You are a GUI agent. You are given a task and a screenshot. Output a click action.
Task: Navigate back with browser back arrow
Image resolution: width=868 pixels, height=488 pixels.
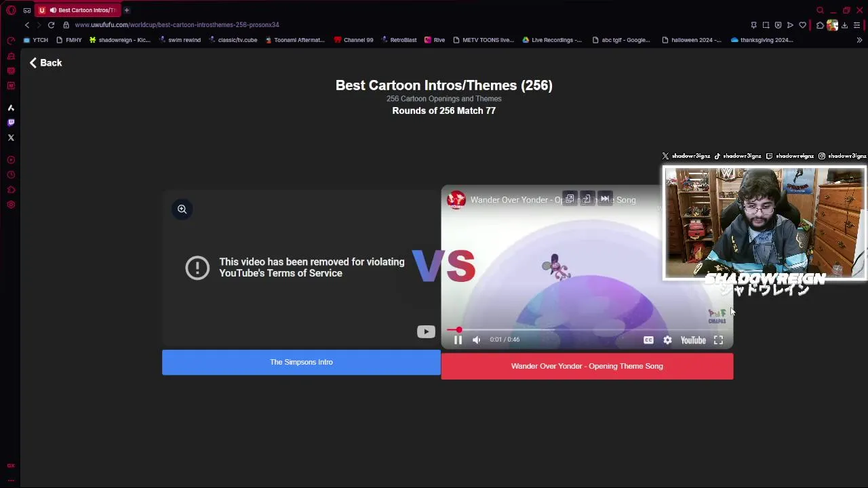click(27, 25)
